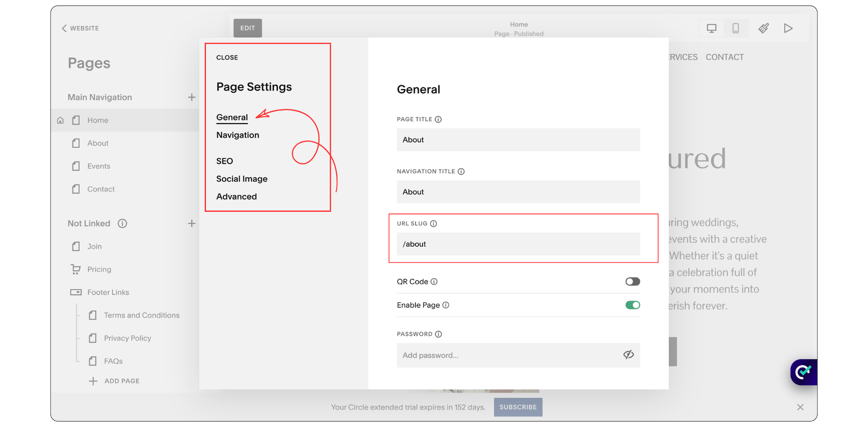The width and height of the screenshot is (868, 427).
Task: Click the Footer Links folder icon
Action: coord(76,292)
